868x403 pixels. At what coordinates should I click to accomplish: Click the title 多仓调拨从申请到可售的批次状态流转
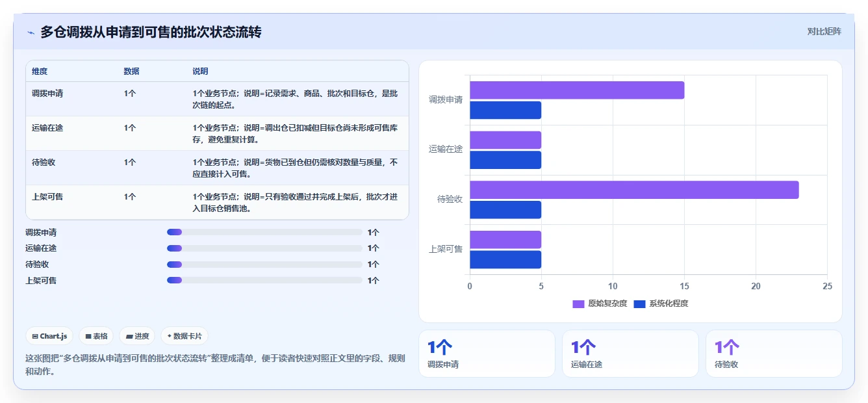[151, 32]
